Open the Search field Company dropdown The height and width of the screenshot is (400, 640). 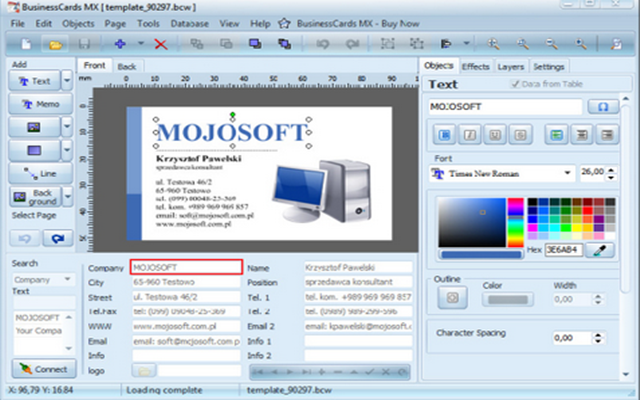67,279
